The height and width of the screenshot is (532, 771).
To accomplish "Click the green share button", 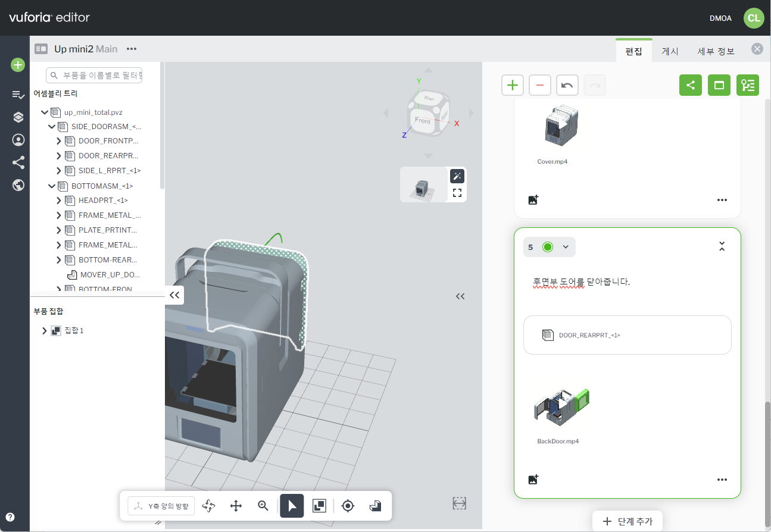I will pos(691,85).
